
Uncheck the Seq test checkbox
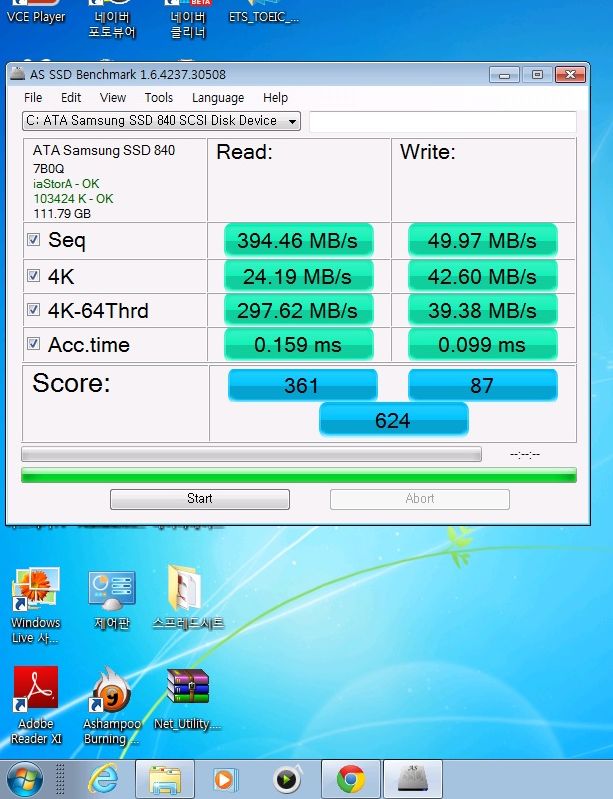coord(34,239)
